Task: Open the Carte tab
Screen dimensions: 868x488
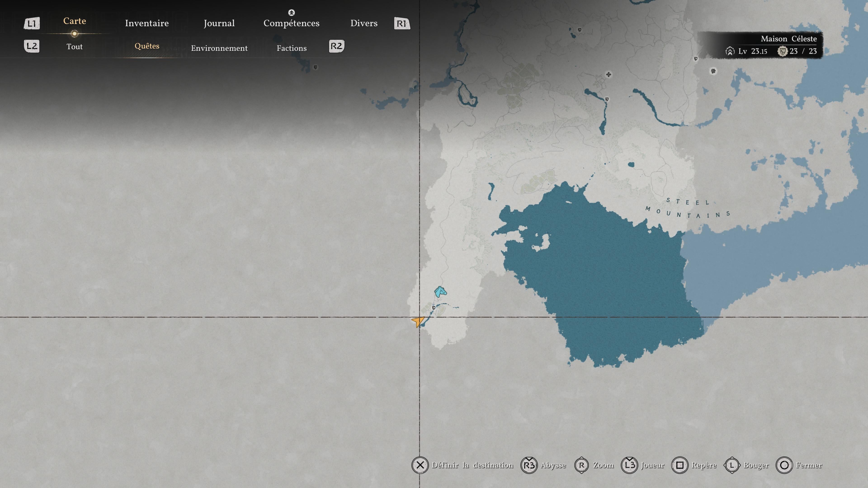Action: pos(74,21)
